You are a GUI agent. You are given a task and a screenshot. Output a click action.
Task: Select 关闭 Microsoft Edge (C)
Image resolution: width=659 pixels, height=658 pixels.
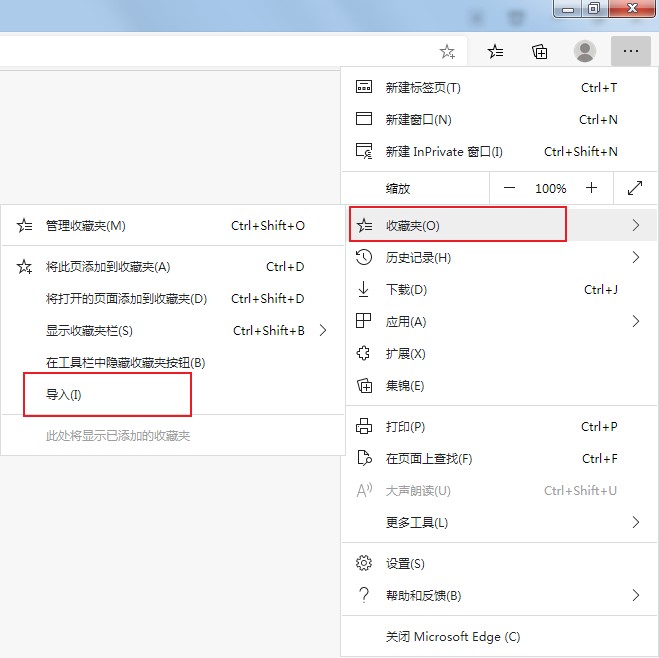(498, 637)
